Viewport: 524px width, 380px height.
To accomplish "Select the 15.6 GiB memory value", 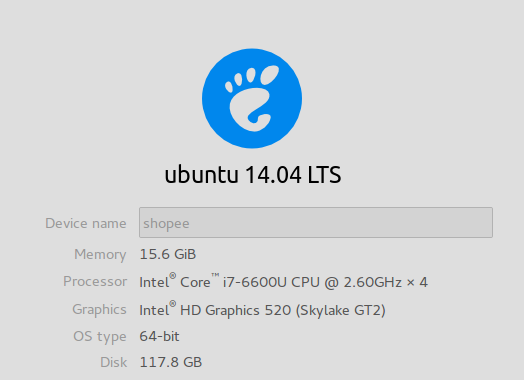I will tap(168, 254).
